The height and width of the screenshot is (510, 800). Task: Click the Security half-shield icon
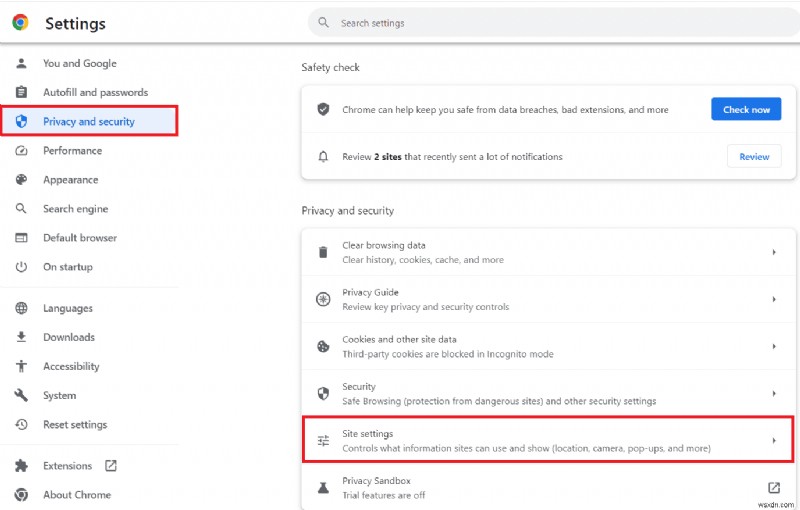click(x=323, y=394)
